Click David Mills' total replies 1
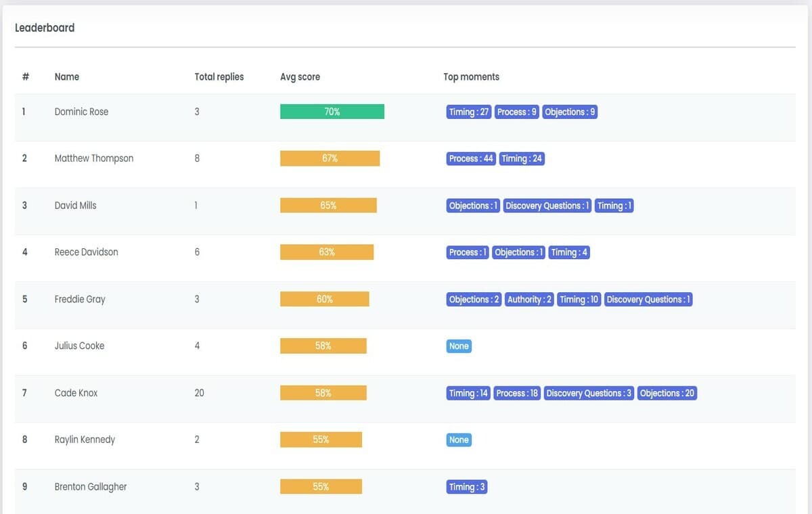 [x=196, y=205]
